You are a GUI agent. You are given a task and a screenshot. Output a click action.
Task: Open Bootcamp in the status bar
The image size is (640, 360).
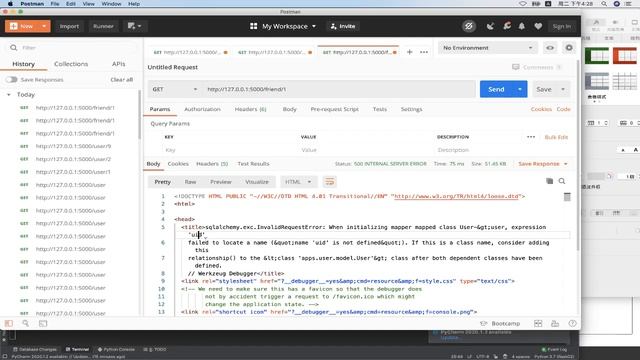coord(500,324)
